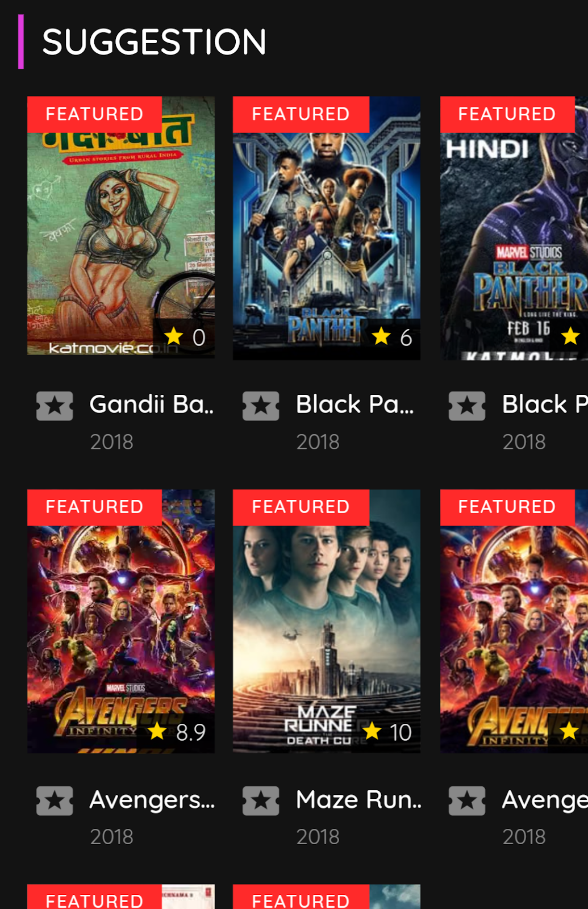
Task: Click the 2018 year label under Gandii Baat
Action: (112, 441)
